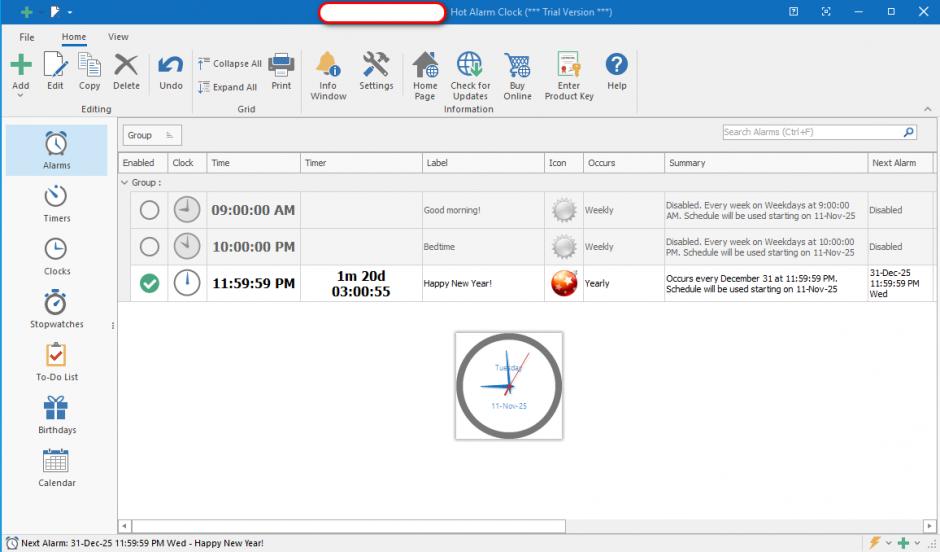Enable the 09:00:00 AM Good morning alarm
Screen dimensions: 940x552
click(149, 210)
